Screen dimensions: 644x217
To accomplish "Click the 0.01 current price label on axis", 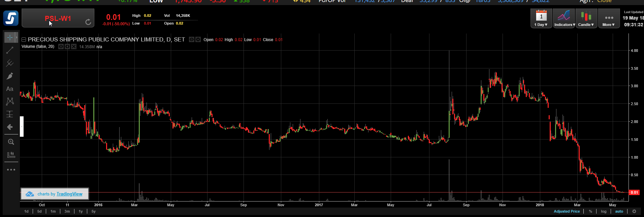I will 634,192.
